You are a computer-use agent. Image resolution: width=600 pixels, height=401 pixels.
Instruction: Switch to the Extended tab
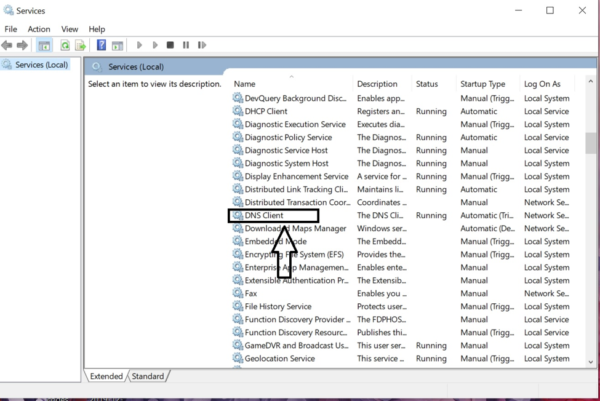click(106, 376)
